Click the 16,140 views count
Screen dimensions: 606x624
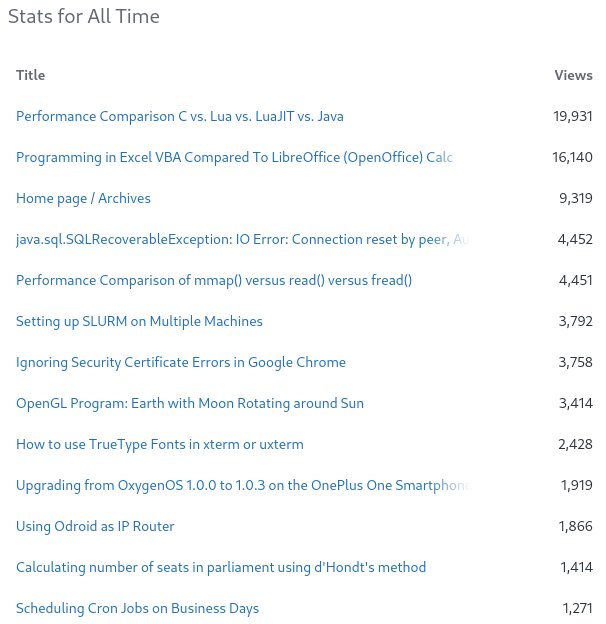tap(573, 157)
